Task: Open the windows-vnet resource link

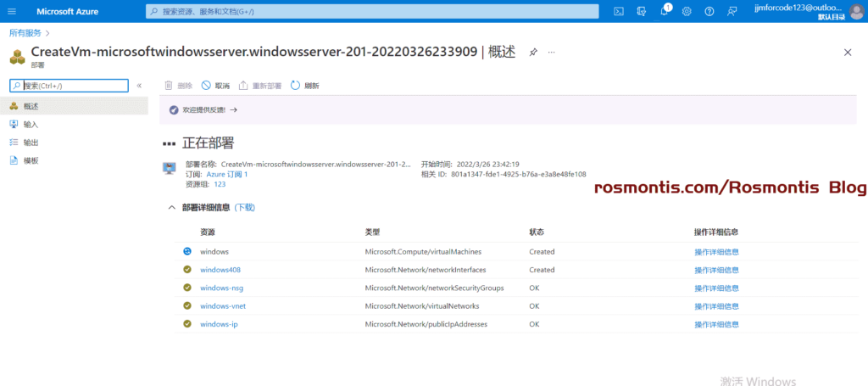Action: (x=223, y=305)
